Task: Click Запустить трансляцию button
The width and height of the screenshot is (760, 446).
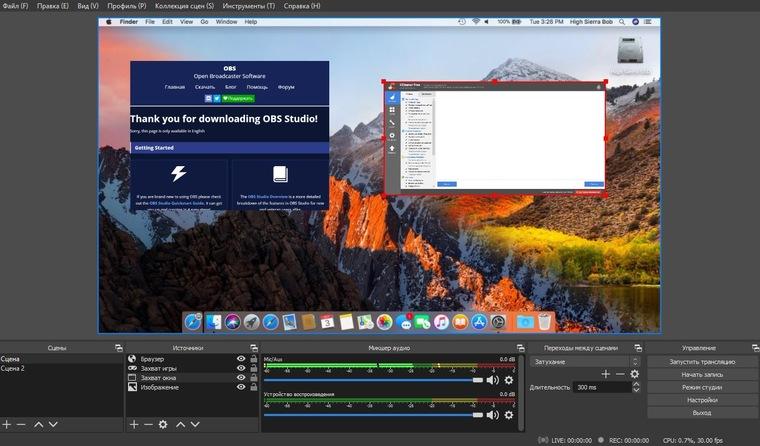Action: point(702,362)
